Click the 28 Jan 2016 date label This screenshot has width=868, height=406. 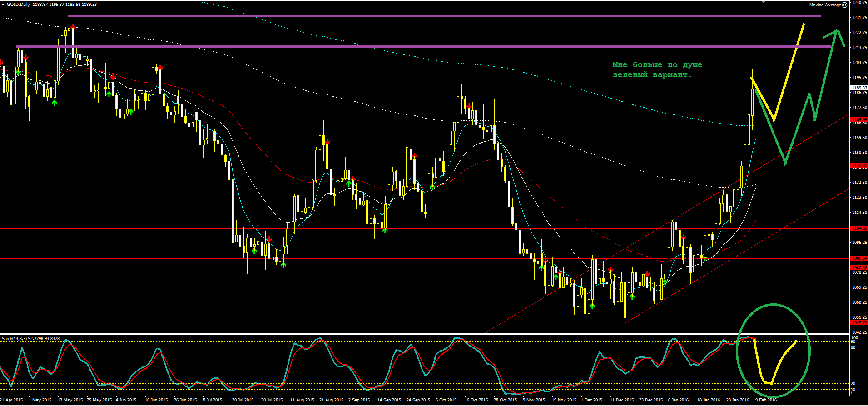click(x=738, y=400)
